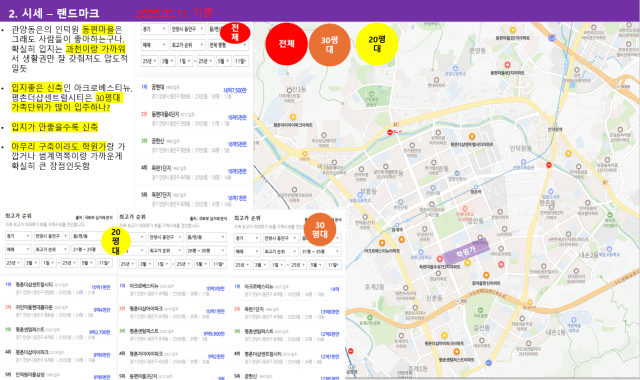Click 2위 목련1단지 in the 31평~35평 panel
Screen dimensions: 640x380
click(x=287, y=312)
